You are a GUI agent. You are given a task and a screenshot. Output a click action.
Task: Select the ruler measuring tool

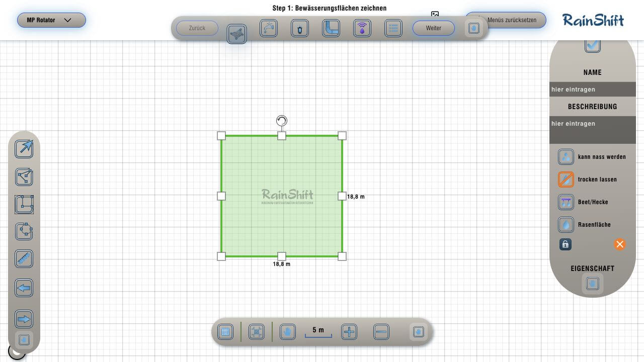pyautogui.click(x=24, y=259)
